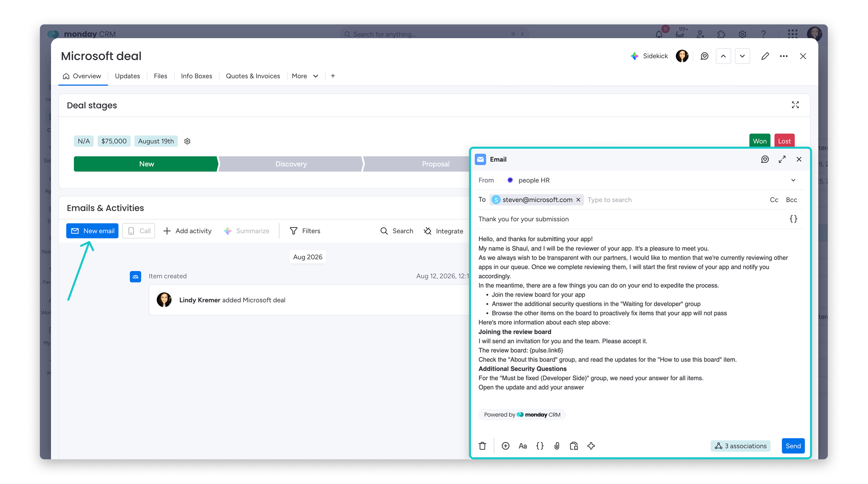
Task: Click Add activity
Action: (x=187, y=231)
